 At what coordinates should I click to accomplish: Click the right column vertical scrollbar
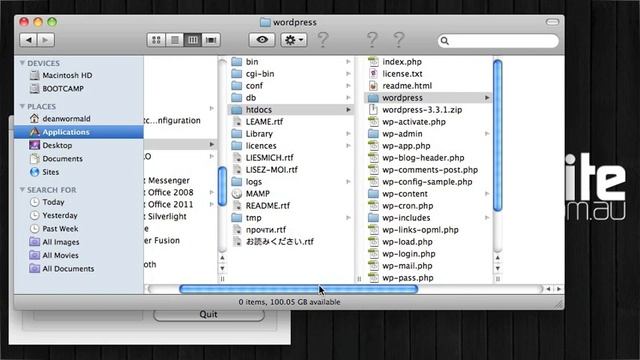[x=498, y=135]
